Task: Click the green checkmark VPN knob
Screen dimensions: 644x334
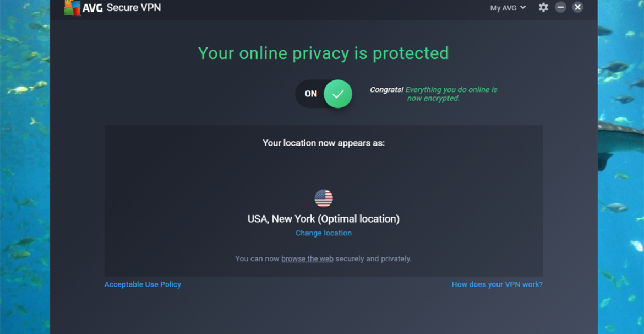Action: point(337,94)
